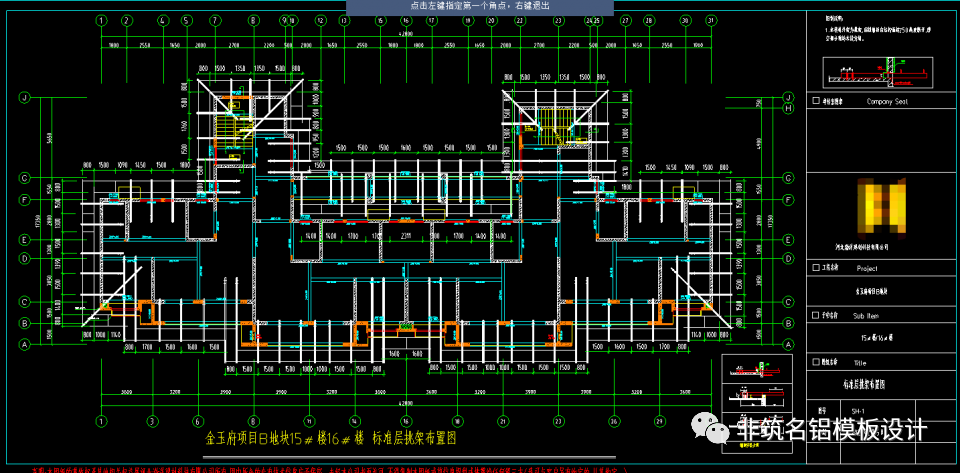This screenshot has height=473, width=960.
Task: Select axis bubble 14
Action: click(x=354, y=421)
